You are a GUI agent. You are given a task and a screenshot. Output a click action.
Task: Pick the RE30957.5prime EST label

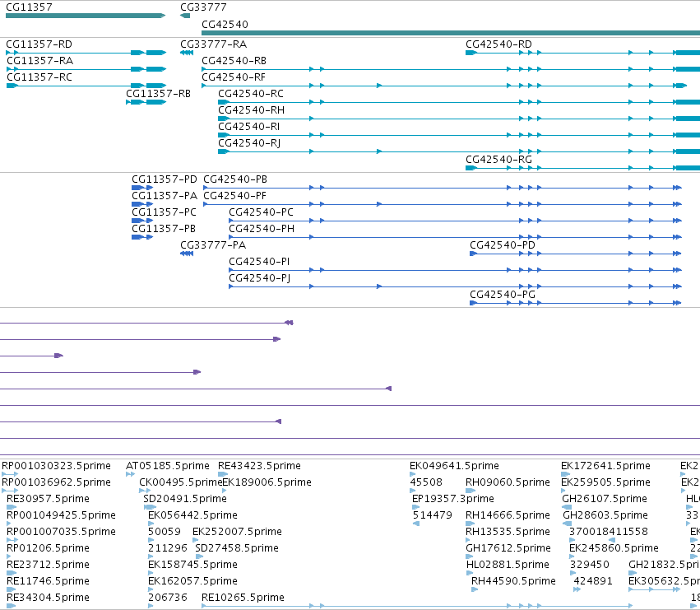point(49,499)
